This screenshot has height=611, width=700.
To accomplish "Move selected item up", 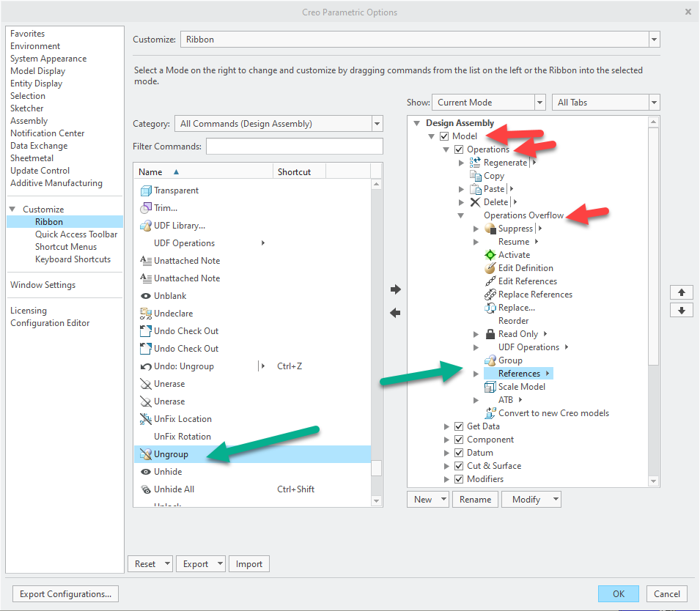I will pos(681,292).
